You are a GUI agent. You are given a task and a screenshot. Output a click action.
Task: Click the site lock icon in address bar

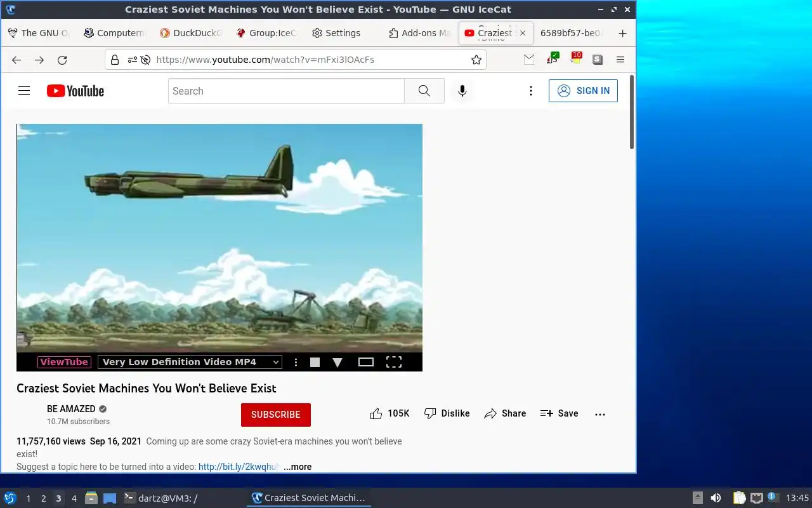click(115, 60)
